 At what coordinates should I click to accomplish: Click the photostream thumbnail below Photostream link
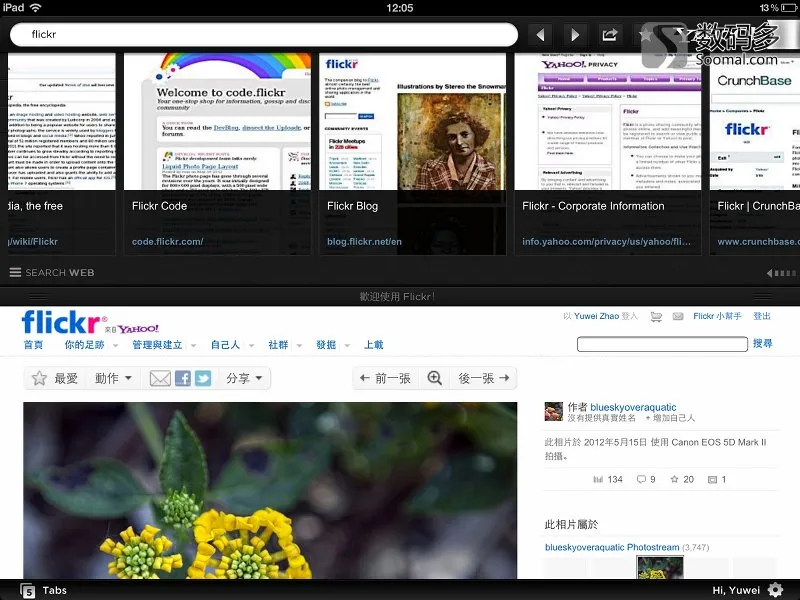(660, 568)
